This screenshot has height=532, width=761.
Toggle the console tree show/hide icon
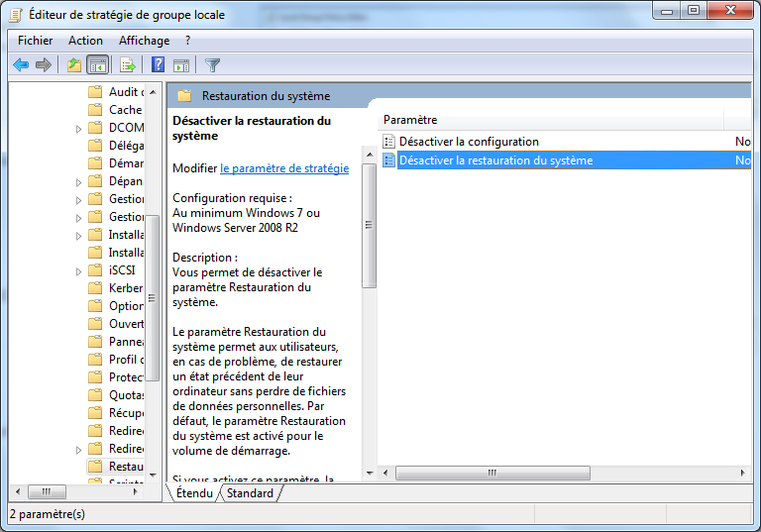(97, 64)
